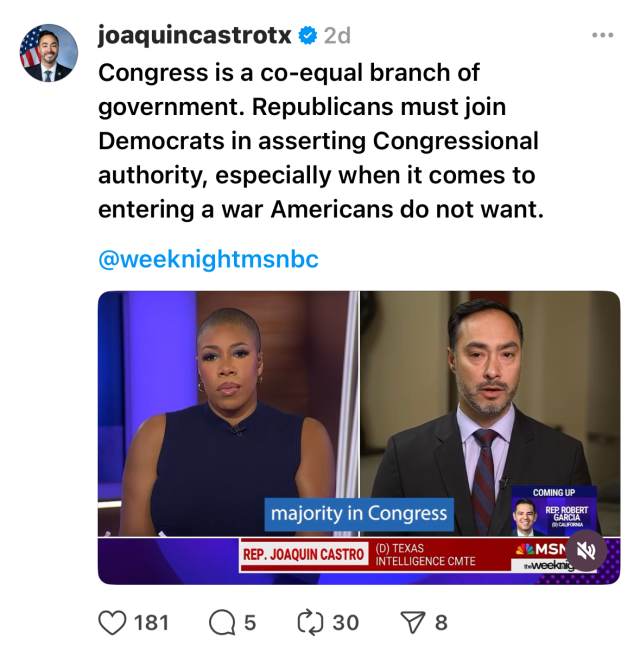This screenshot has height=658, width=640.
Task: Click the Coming Up Rep. Robert Garcia inset
Action: [554, 511]
